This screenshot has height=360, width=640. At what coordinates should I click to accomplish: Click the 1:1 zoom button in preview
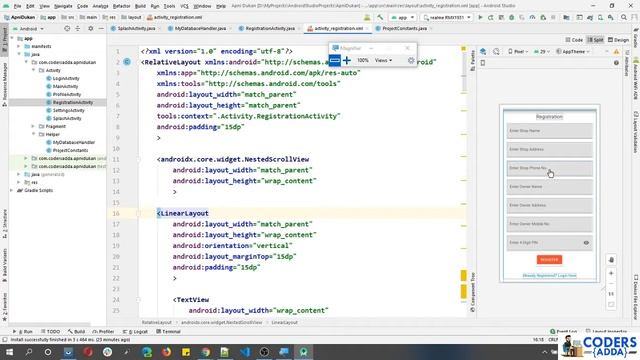(x=611, y=294)
